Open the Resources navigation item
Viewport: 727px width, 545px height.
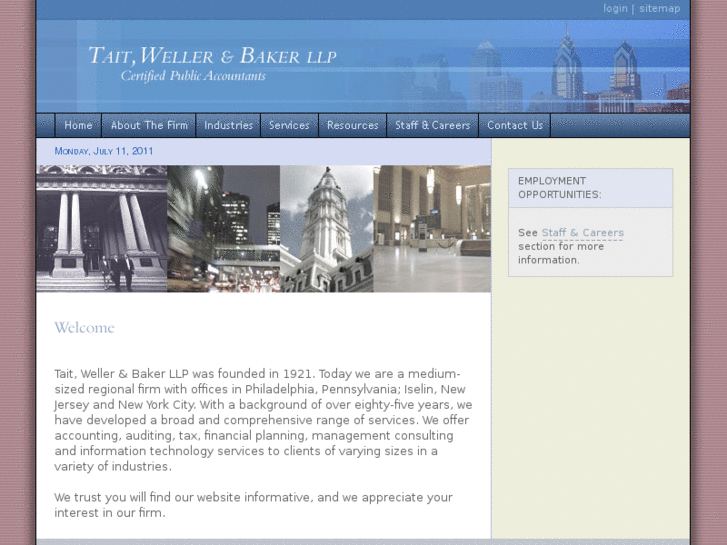(x=352, y=125)
